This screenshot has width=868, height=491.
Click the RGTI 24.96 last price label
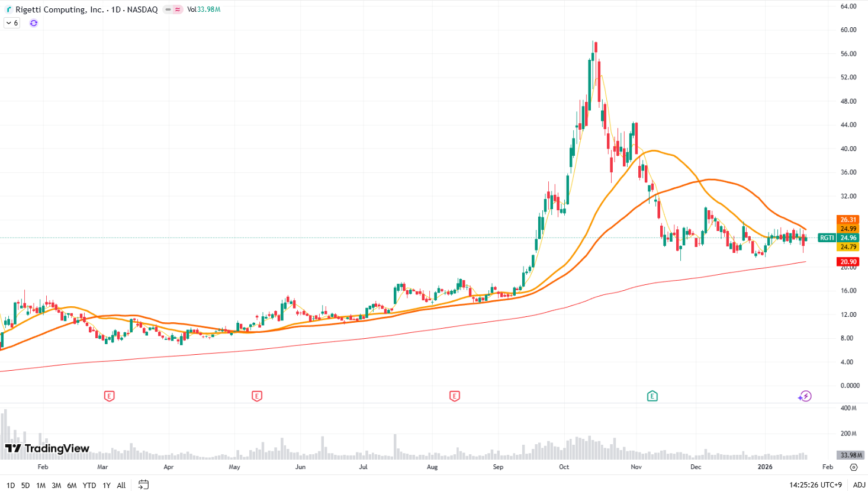pos(838,238)
